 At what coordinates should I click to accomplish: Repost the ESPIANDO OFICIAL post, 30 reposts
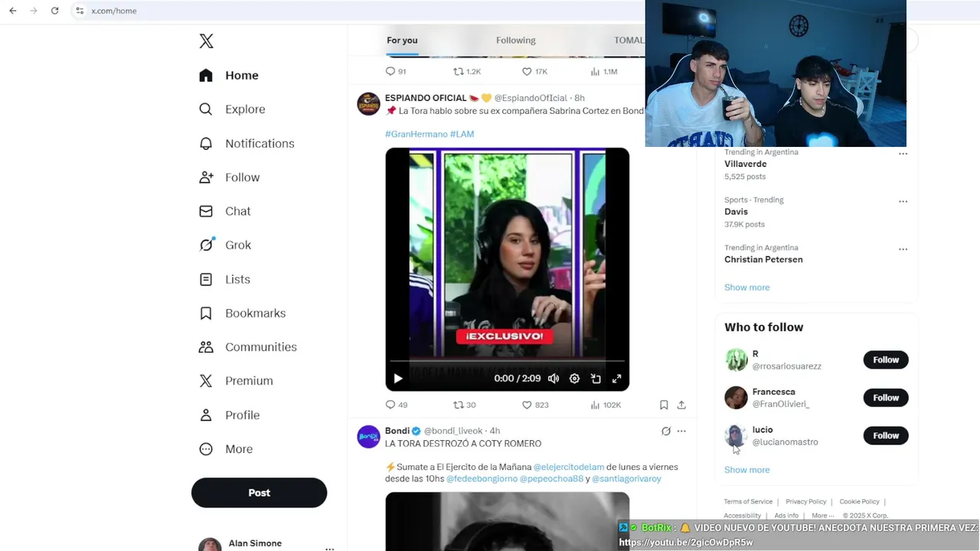pos(465,405)
